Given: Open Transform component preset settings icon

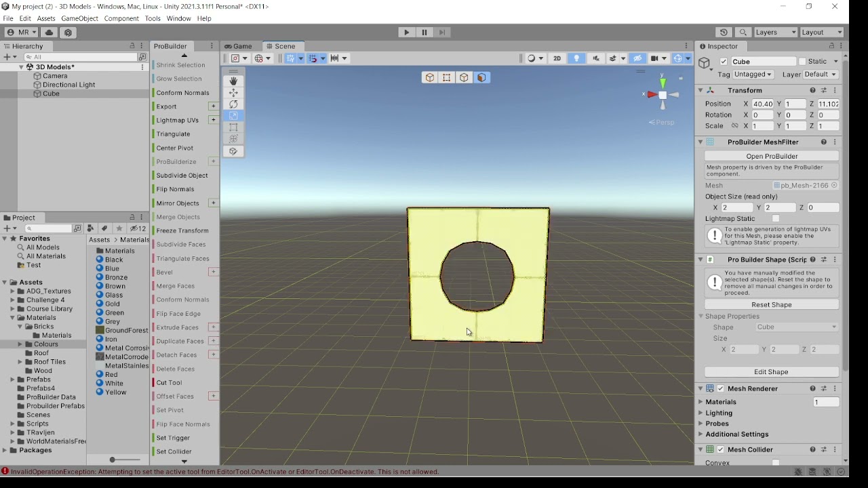Looking at the screenshot, I should click(x=824, y=90).
